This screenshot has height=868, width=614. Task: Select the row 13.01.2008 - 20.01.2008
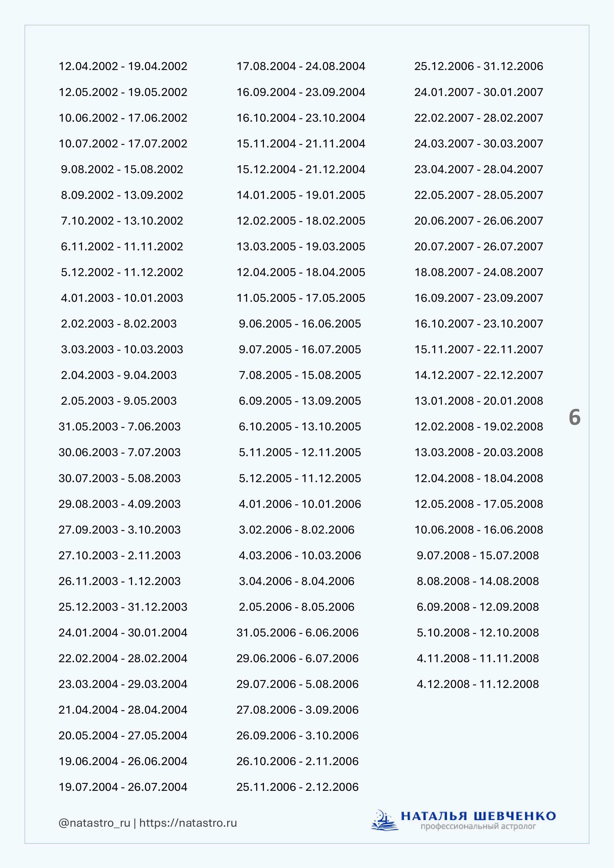[479, 401]
